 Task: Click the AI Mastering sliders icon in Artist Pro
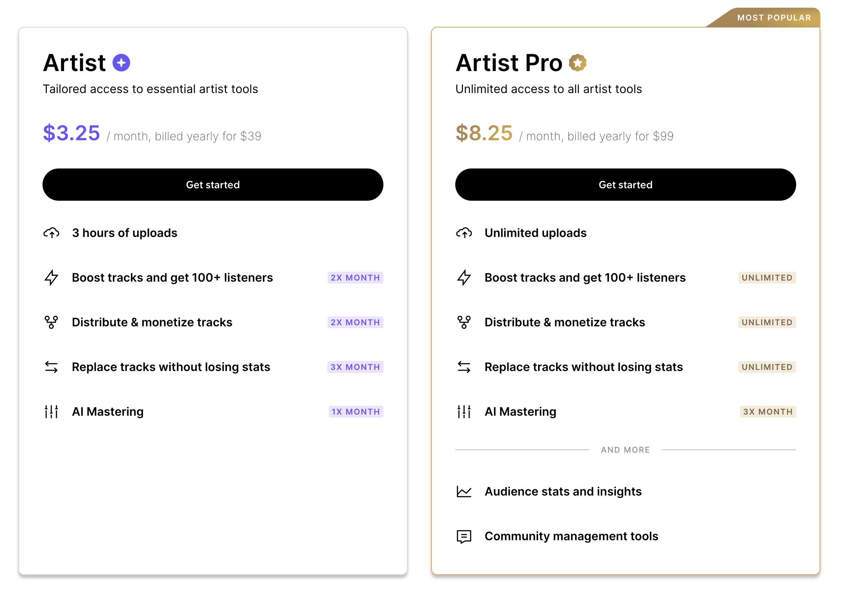pyautogui.click(x=464, y=411)
